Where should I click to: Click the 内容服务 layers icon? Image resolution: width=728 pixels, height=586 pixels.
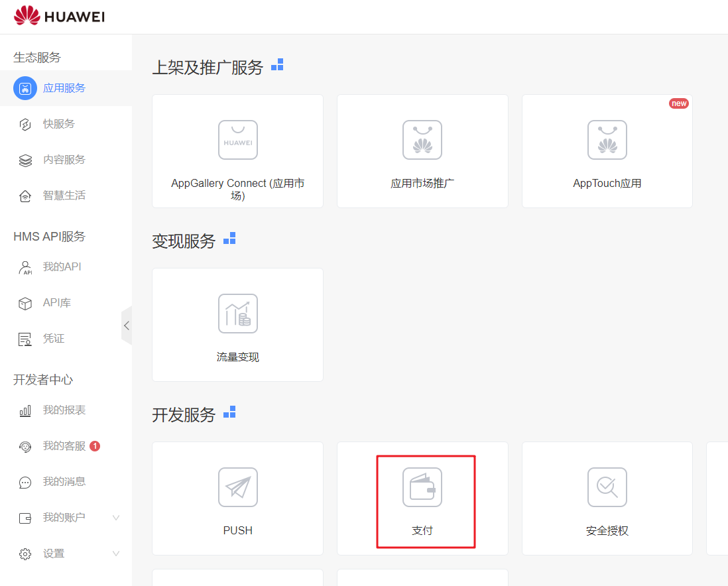(25, 160)
